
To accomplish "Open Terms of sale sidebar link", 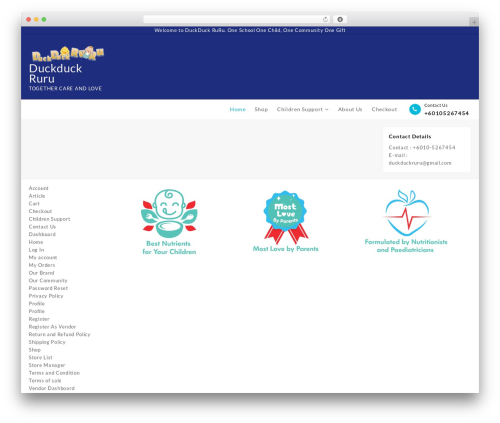I will (x=45, y=380).
